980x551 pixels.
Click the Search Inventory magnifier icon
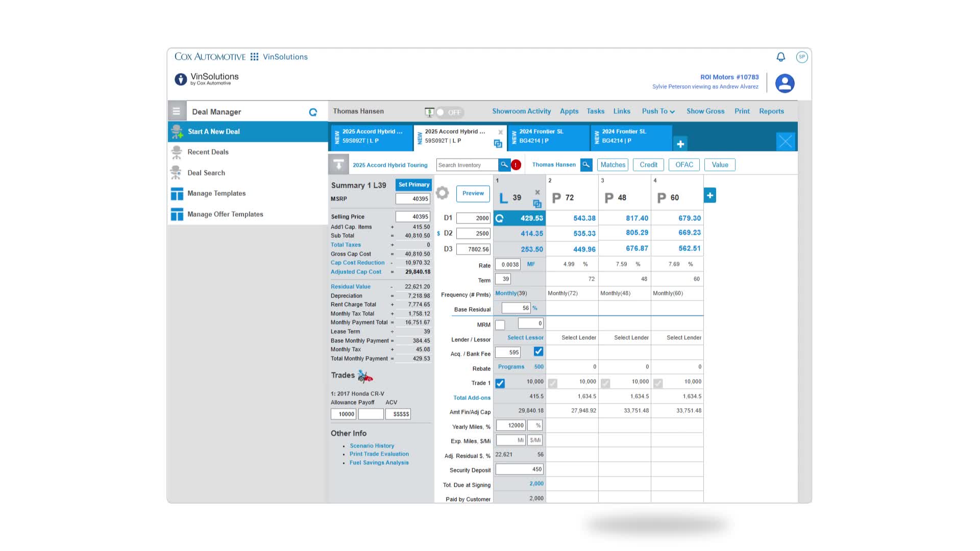click(x=504, y=165)
